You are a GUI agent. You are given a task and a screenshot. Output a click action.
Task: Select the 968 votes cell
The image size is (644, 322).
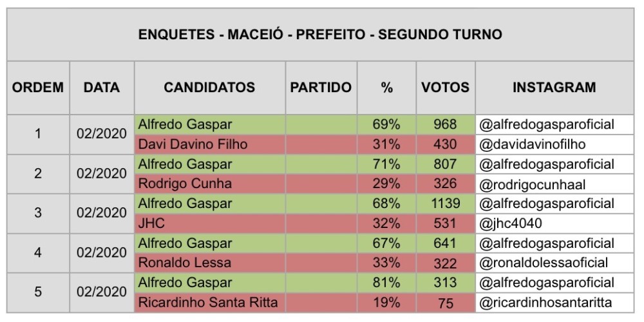point(445,125)
